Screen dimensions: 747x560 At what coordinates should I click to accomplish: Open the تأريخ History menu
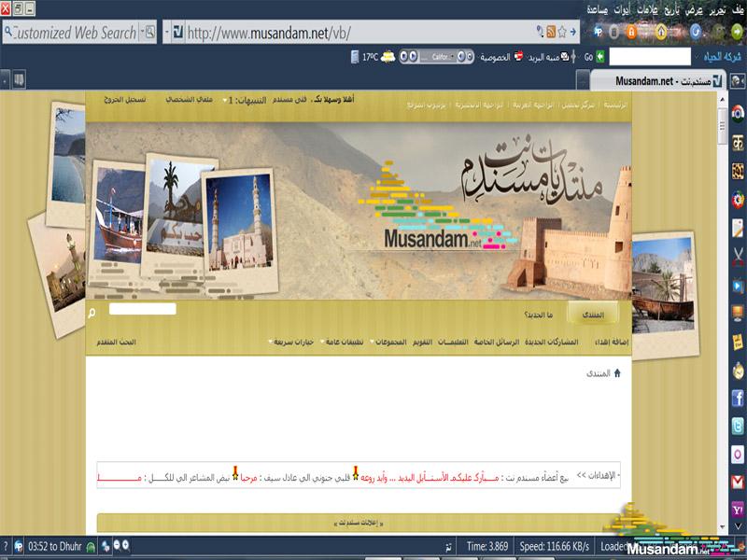672,10
